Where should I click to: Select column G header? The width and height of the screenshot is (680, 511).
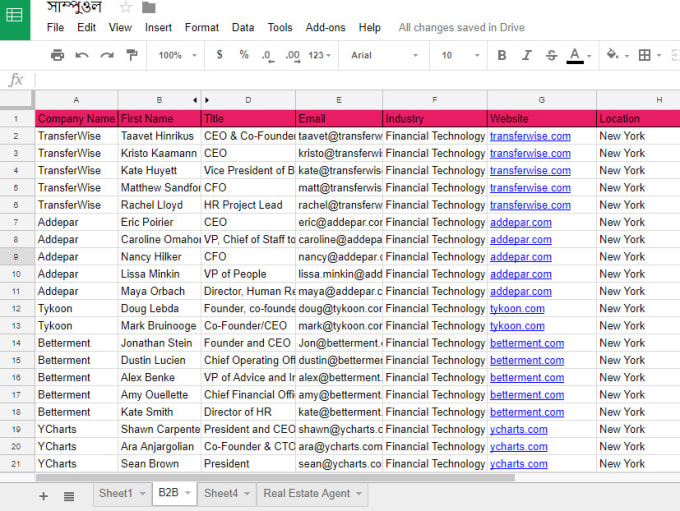[x=542, y=100]
